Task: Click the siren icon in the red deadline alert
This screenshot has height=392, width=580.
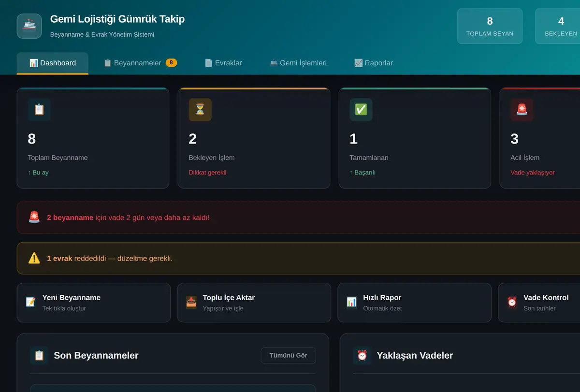Action: click(x=34, y=218)
